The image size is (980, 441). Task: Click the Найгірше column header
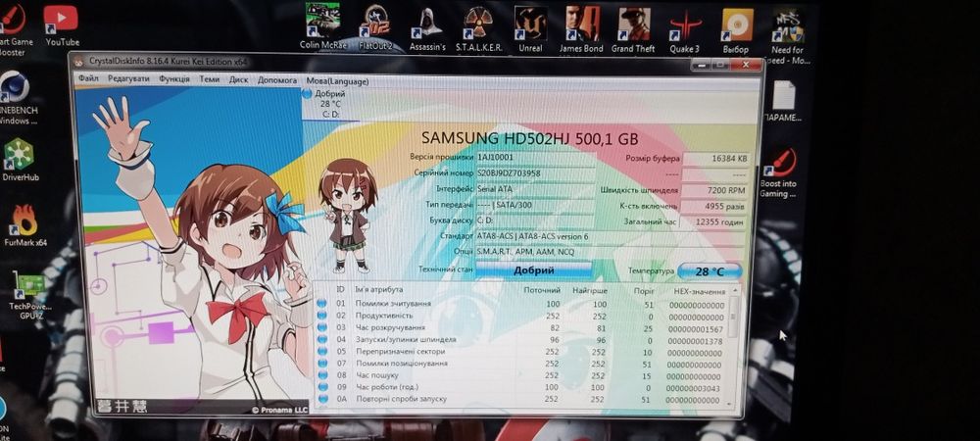[x=590, y=291]
